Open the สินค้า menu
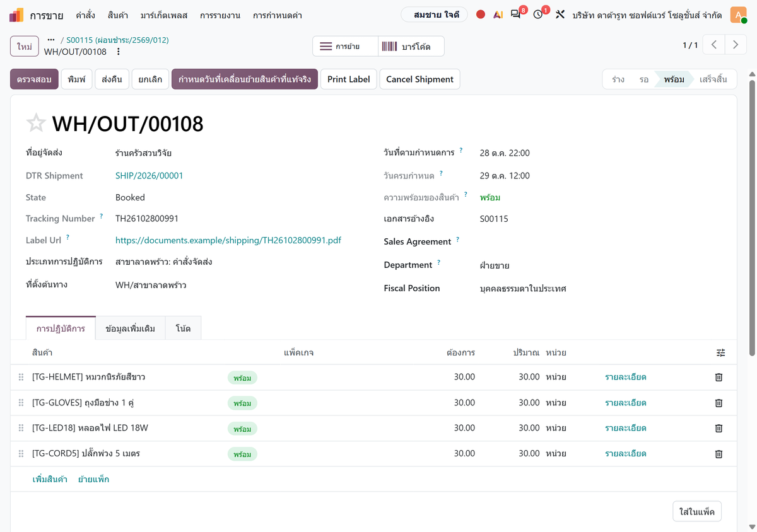757x532 pixels. (117, 14)
